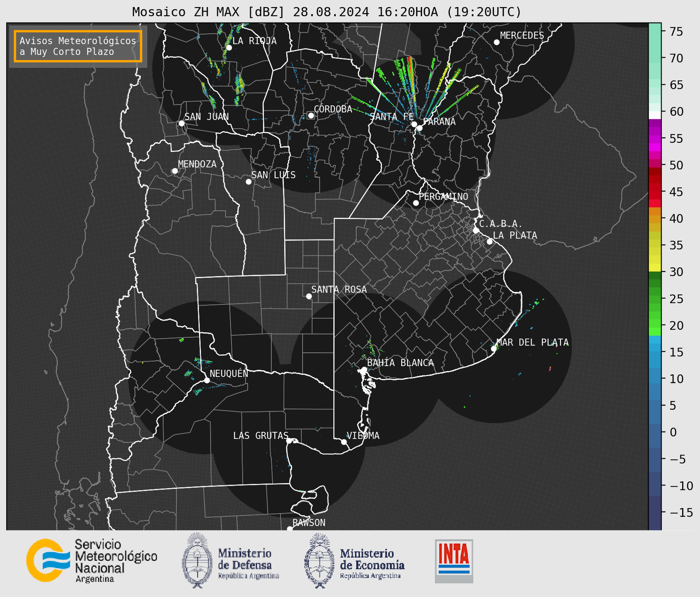Viewport: 700px width, 597px height.
Task: Click the 60 dBZ white color band
Action: click(x=655, y=115)
